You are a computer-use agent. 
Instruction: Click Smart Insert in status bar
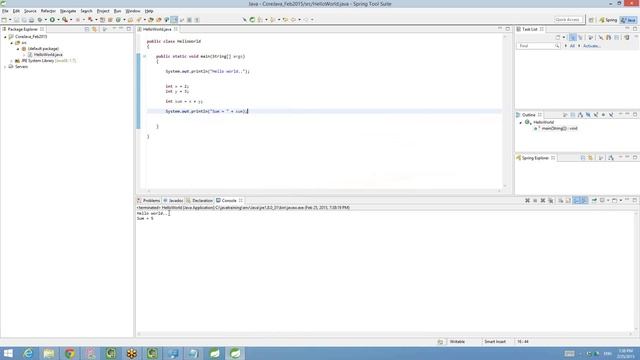point(495,342)
